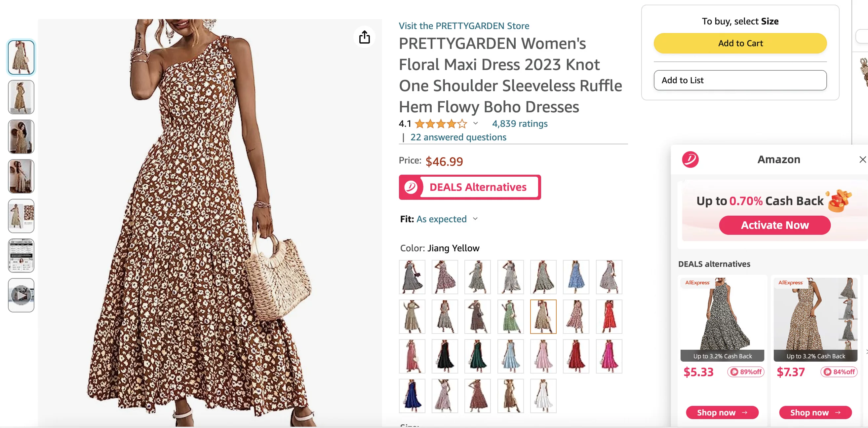Screen dimensions: 868x428
Task: View the size chart image thumbnail
Action: point(21,256)
